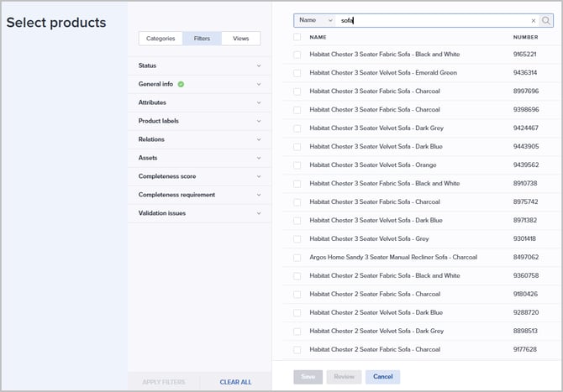563x392 pixels.
Task: Tick the checkbox for product 9439562 Orange sofa
Action: click(x=297, y=165)
